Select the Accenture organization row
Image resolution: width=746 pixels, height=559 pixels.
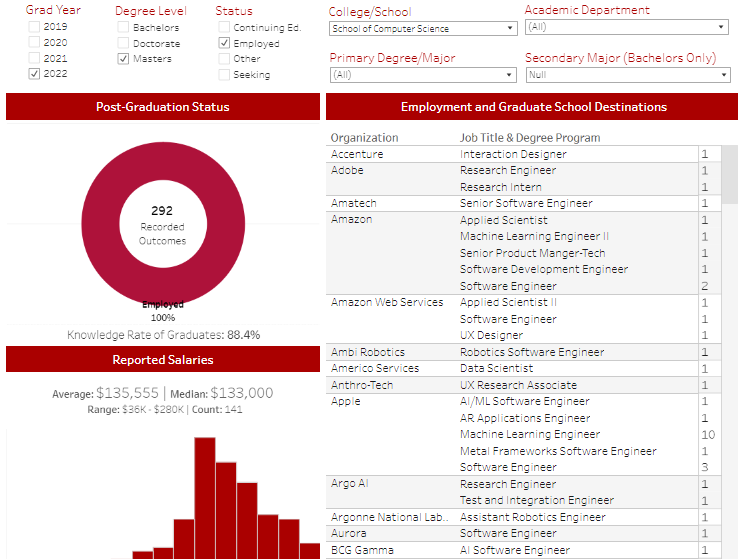(523, 154)
